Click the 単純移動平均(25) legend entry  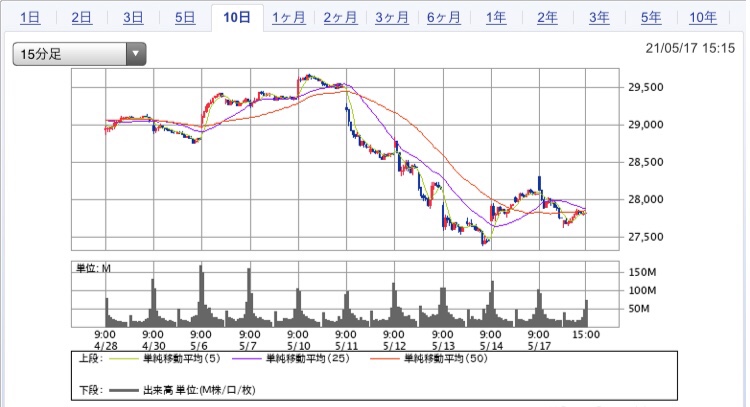[x=307, y=359]
